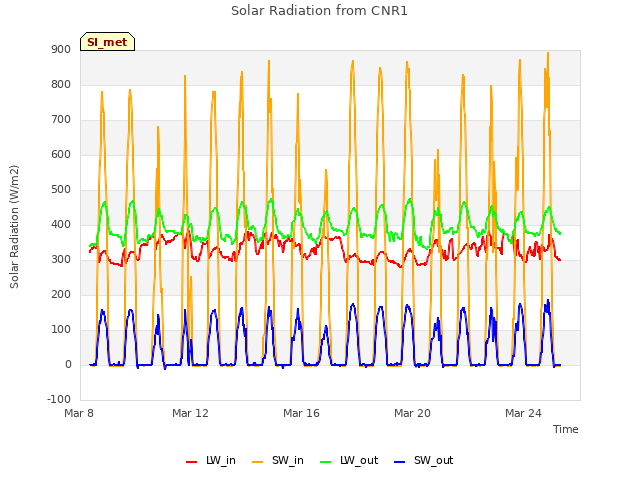Toggle the LW_in legend entry
The width and height of the screenshot is (640, 480).
click(x=211, y=460)
